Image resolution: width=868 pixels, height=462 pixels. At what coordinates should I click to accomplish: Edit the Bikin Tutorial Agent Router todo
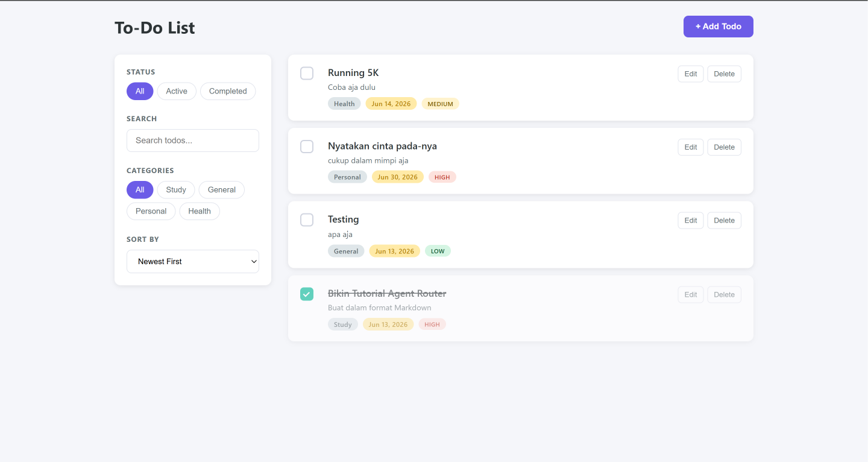(x=691, y=295)
